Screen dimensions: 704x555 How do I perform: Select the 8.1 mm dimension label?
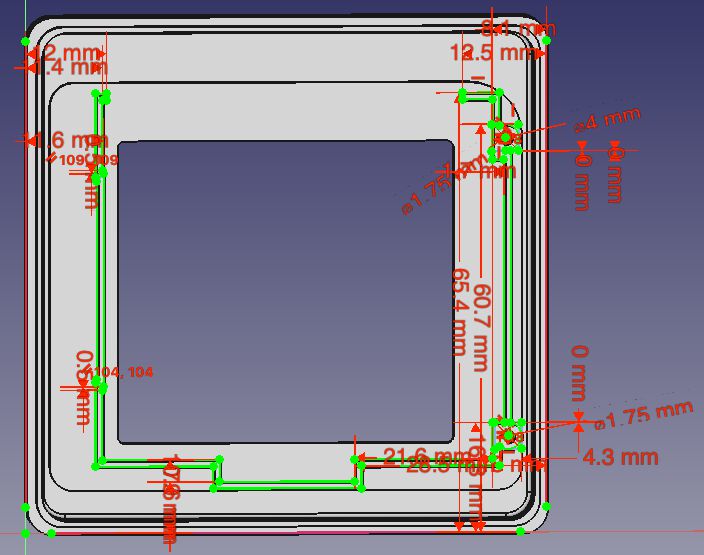click(x=518, y=28)
